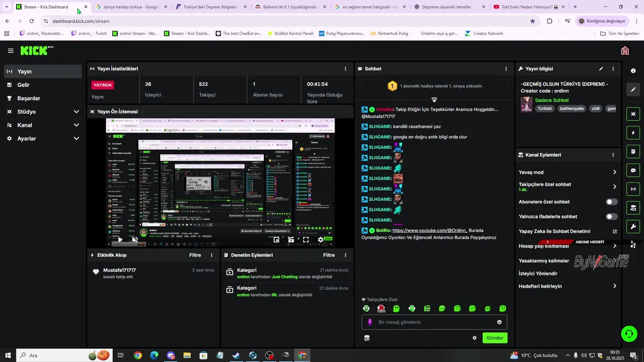644x362 pixels.
Task: Click the purple microphone icon in the chat box
Action: tap(370, 322)
